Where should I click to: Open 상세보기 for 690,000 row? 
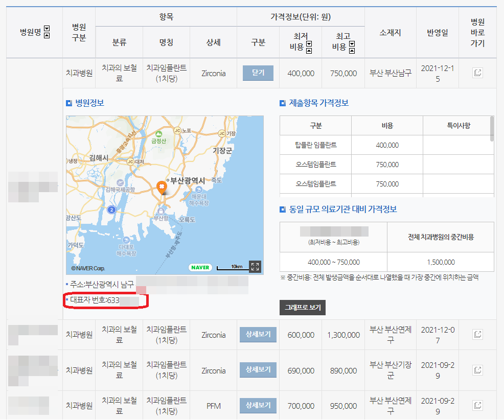click(x=258, y=370)
